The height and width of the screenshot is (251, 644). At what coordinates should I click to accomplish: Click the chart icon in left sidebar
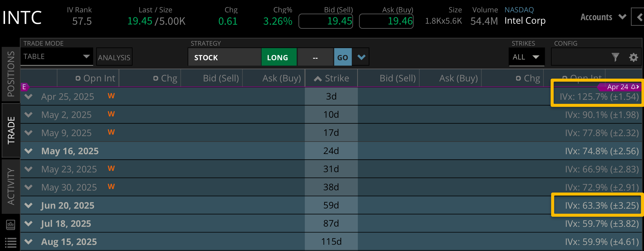coord(11,225)
